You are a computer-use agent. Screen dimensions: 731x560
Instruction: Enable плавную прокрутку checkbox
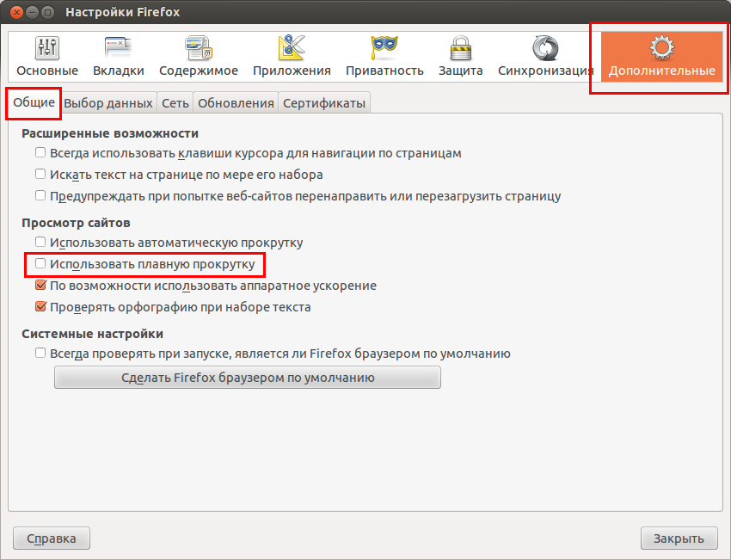point(40,263)
